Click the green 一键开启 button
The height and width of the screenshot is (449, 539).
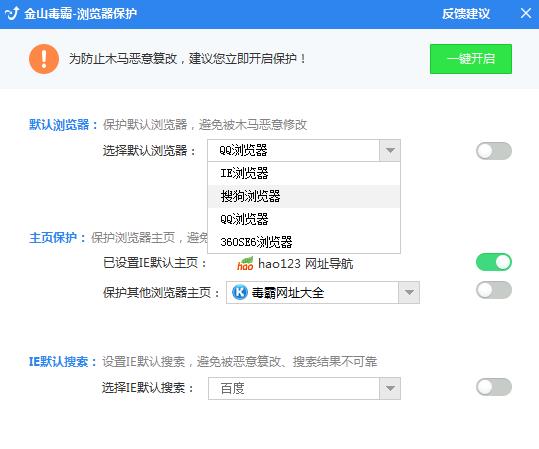click(471, 59)
